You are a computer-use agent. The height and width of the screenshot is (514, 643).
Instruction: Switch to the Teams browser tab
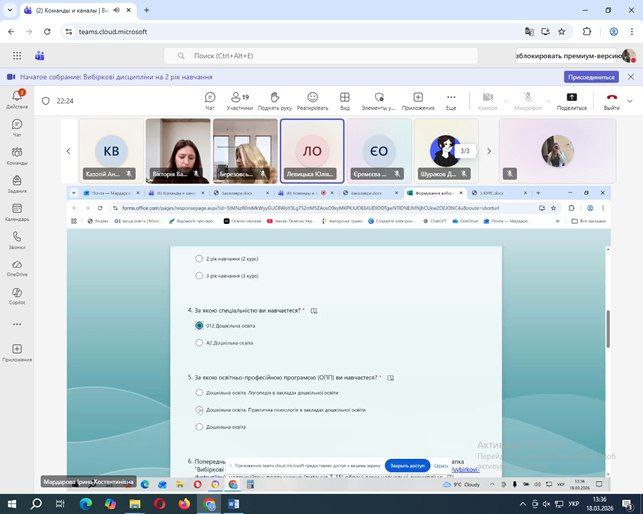80,10
